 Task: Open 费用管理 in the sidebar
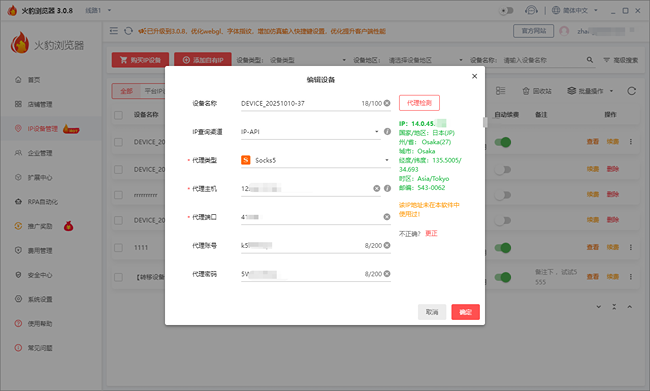tap(40, 250)
